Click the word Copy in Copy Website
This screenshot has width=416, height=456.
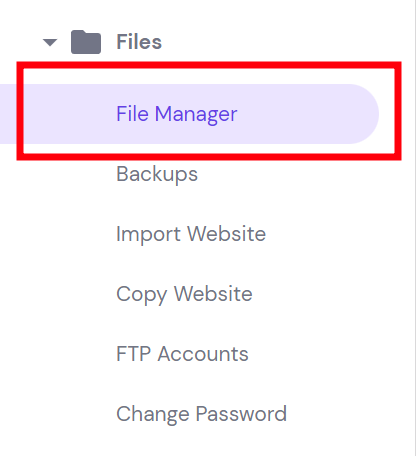(x=142, y=295)
